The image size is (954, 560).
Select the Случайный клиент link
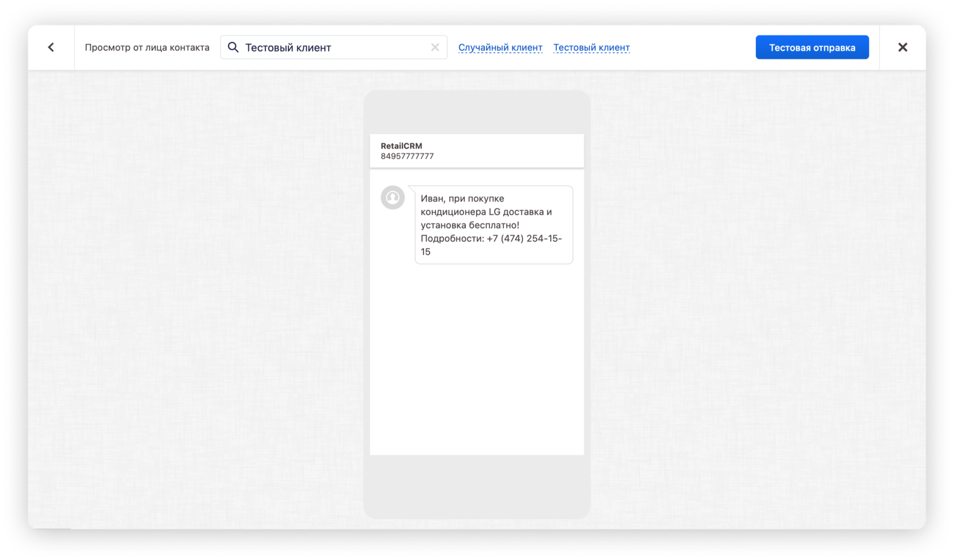pos(500,48)
